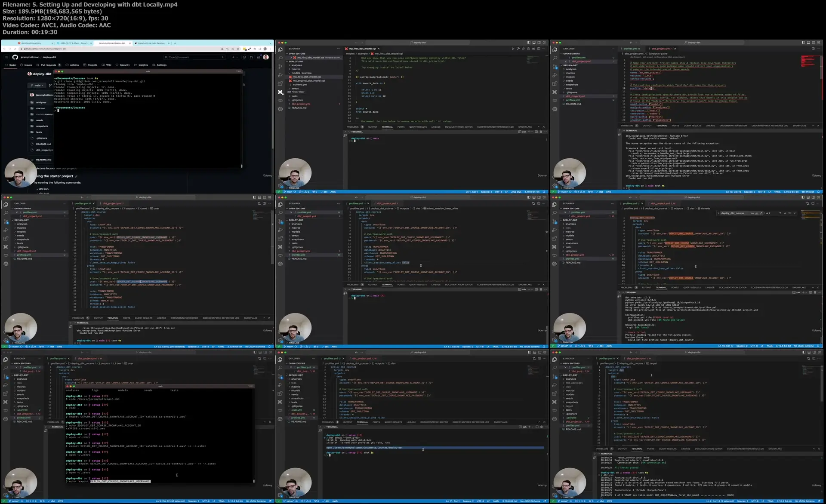
Task: Open Issues tab in GitHub frame
Action: (x=27, y=65)
